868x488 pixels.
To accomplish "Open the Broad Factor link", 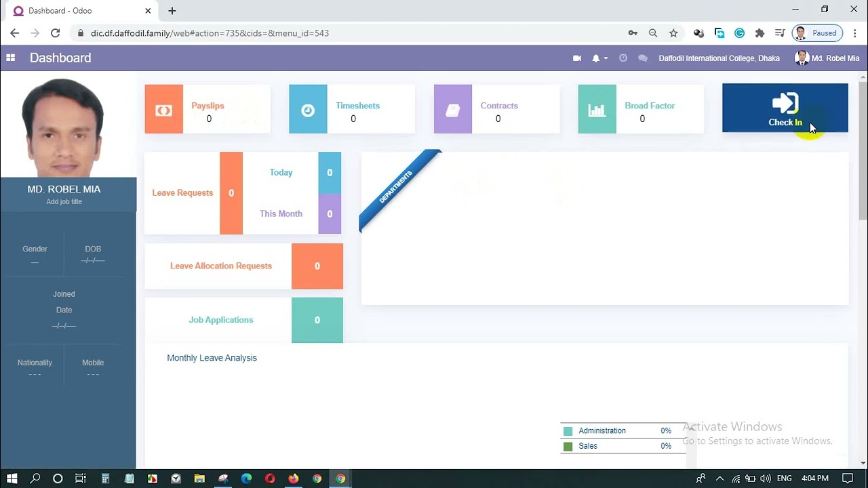I will pyautogui.click(x=649, y=106).
